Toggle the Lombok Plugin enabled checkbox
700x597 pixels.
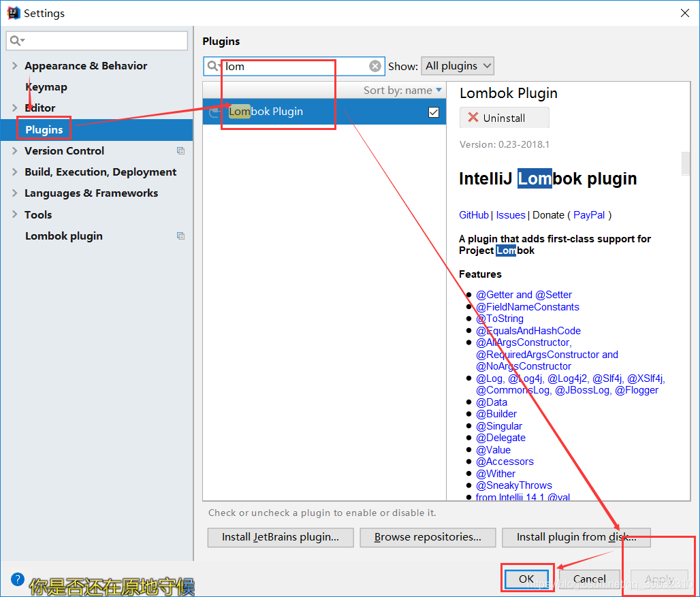433,112
